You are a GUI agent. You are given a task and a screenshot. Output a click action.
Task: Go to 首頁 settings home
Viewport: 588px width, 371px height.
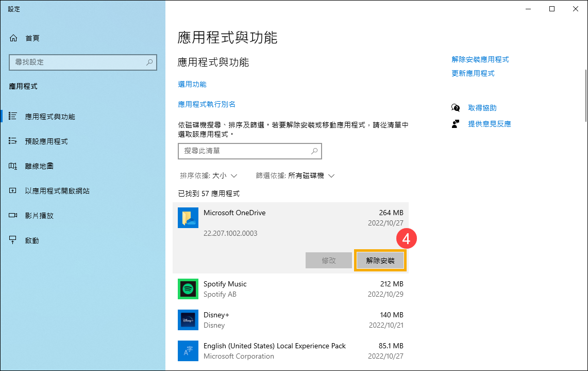pos(83,38)
